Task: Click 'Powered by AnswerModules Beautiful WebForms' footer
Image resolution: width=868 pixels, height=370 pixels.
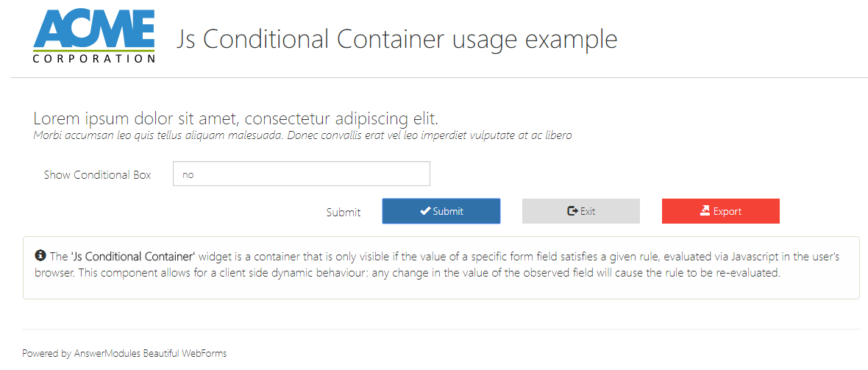Action: click(124, 353)
